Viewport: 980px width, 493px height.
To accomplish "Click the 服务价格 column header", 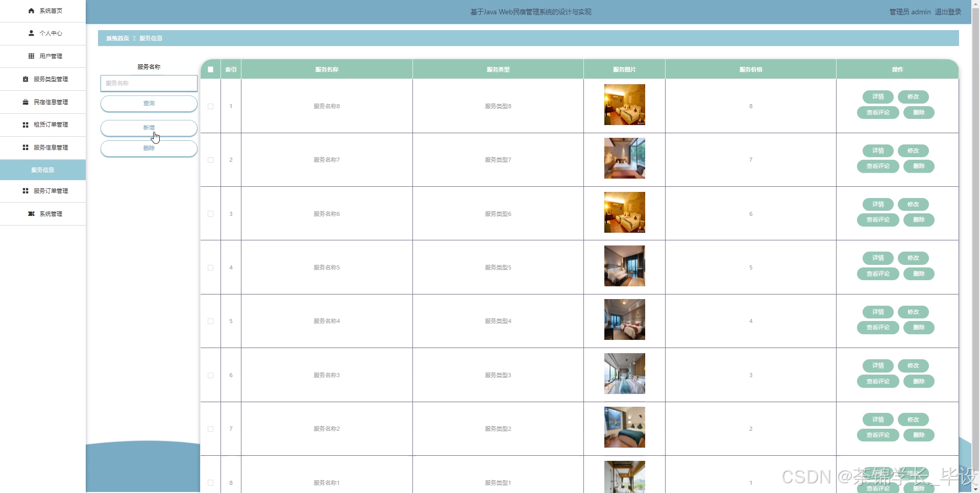I will (750, 69).
